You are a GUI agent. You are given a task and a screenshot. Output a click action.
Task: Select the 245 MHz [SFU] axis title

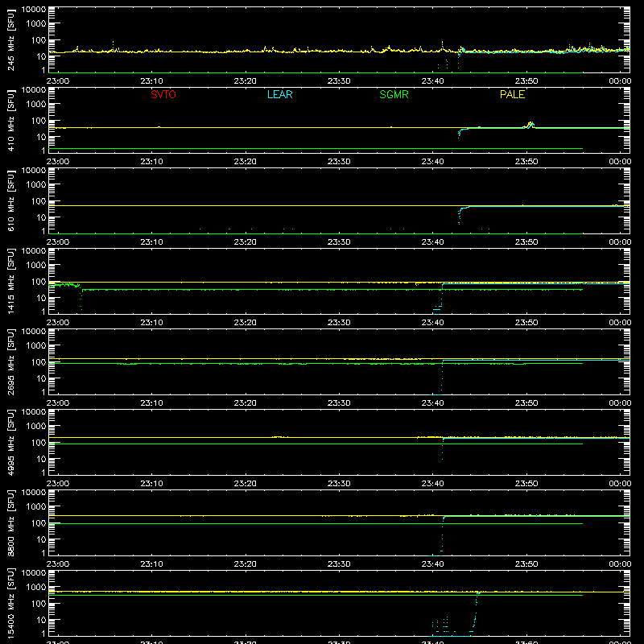point(11,40)
